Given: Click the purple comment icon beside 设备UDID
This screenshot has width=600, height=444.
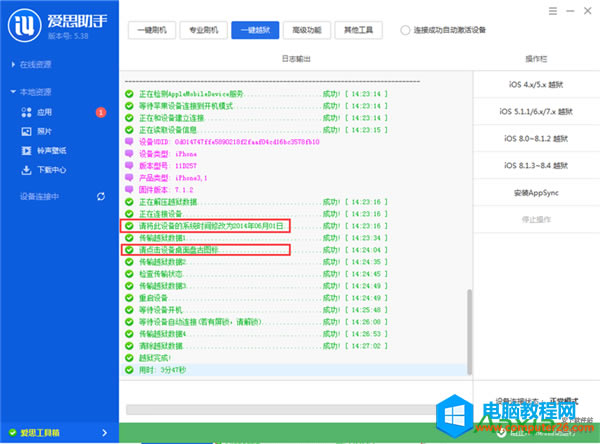Looking at the screenshot, I should click(x=129, y=142).
